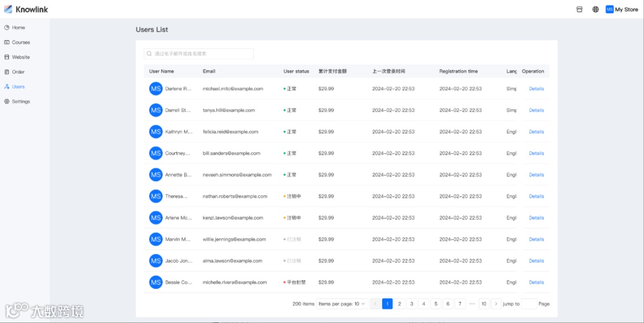Go to pagination page 2
Image resolution: width=644 pixels, height=323 pixels.
pyautogui.click(x=399, y=304)
